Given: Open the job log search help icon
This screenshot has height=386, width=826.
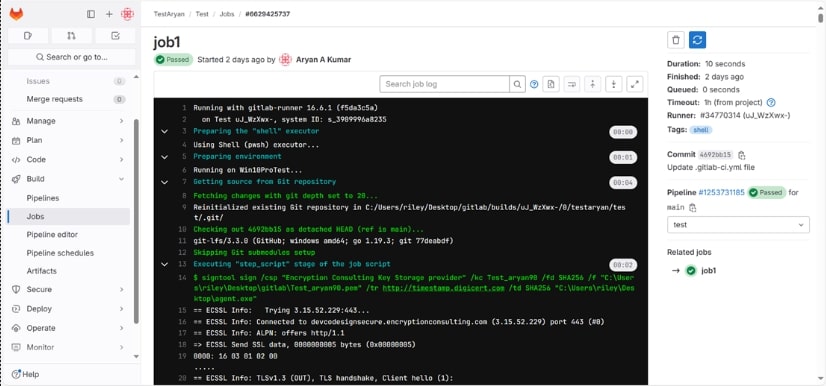Looking at the screenshot, I should (x=534, y=84).
